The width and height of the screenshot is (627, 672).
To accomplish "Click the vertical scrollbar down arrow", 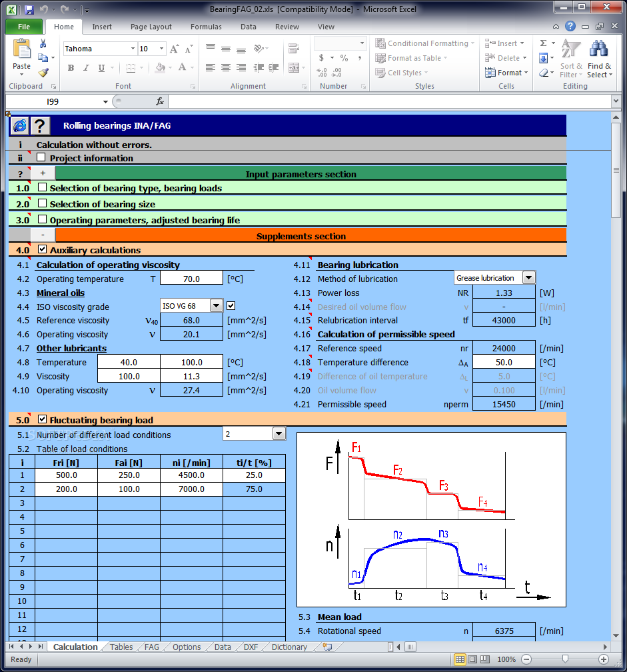I will [x=616, y=636].
